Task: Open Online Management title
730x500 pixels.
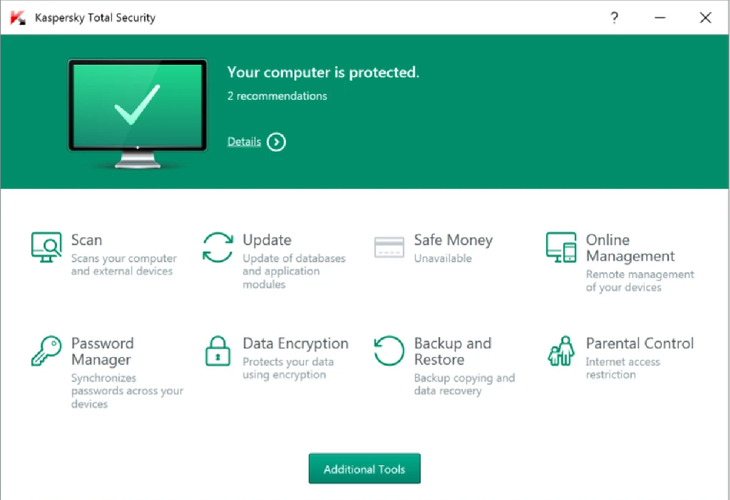Action: tap(630, 248)
